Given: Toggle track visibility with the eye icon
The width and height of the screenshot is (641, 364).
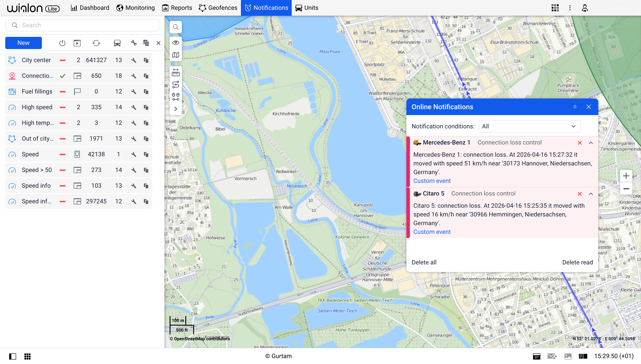Looking at the screenshot, I should click(176, 43).
